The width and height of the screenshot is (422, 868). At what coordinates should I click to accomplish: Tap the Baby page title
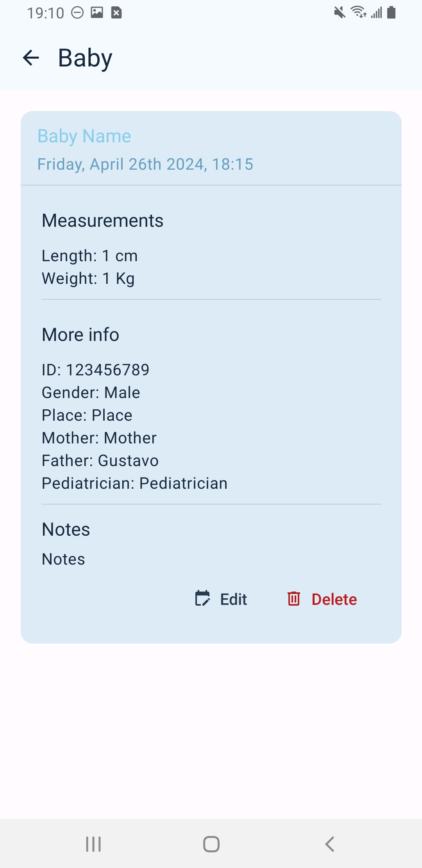coord(85,58)
